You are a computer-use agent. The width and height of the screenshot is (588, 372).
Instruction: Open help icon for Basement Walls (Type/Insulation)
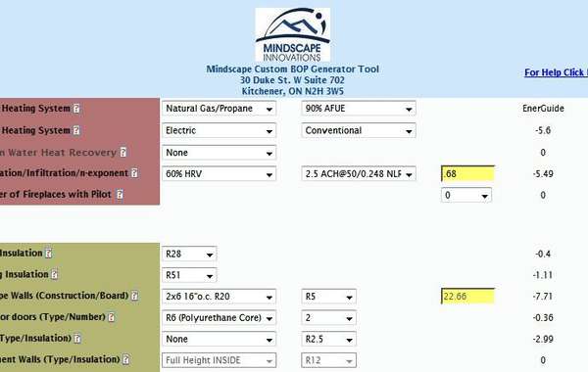pyautogui.click(x=126, y=359)
